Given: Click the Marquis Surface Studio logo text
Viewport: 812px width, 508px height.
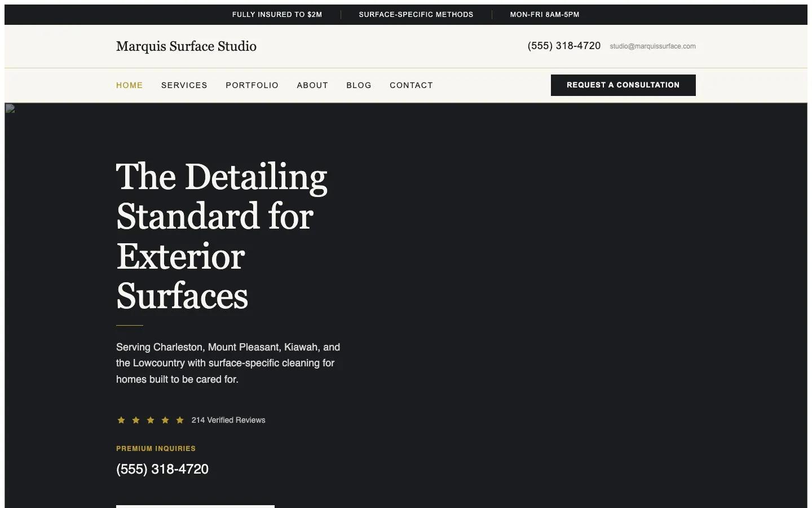Looking at the screenshot, I should pyautogui.click(x=186, y=46).
